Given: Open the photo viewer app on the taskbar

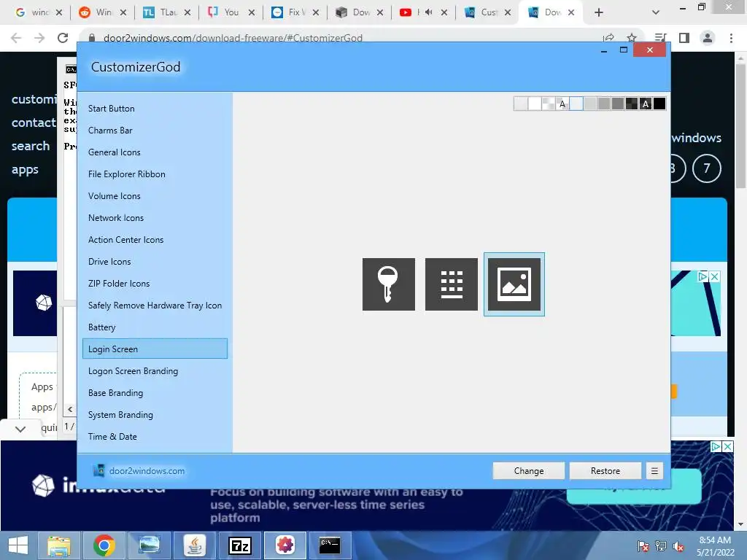Looking at the screenshot, I should point(149,545).
